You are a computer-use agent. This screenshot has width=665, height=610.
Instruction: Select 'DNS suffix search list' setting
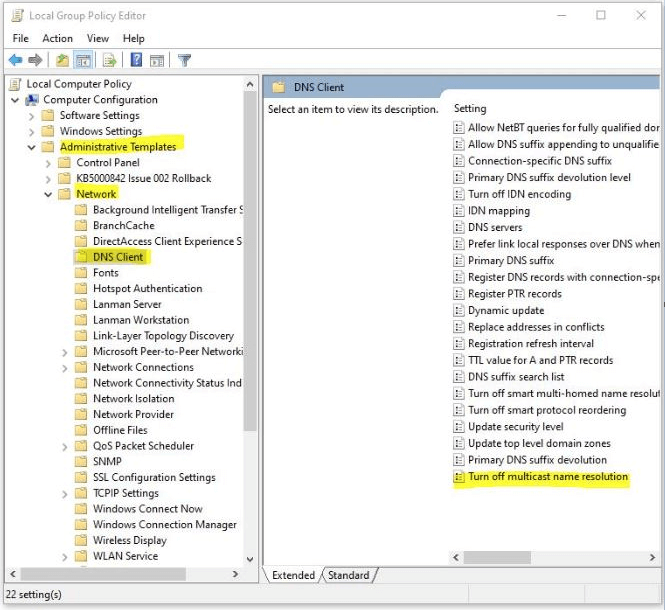(516, 377)
